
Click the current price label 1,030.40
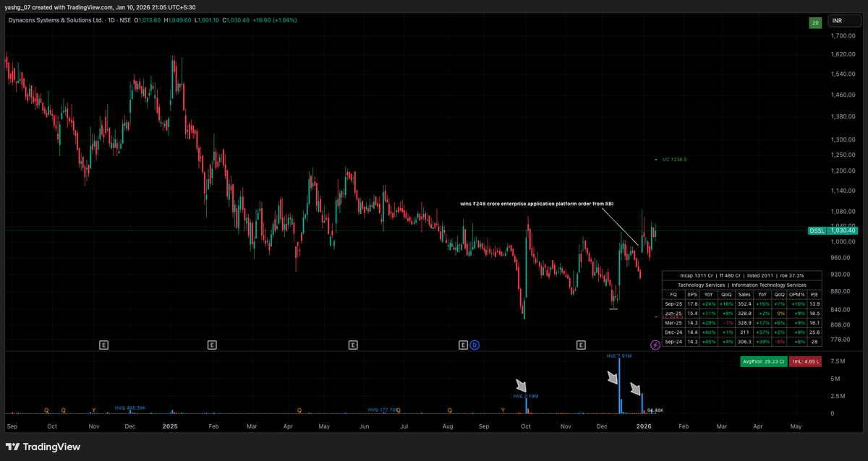[x=843, y=231]
